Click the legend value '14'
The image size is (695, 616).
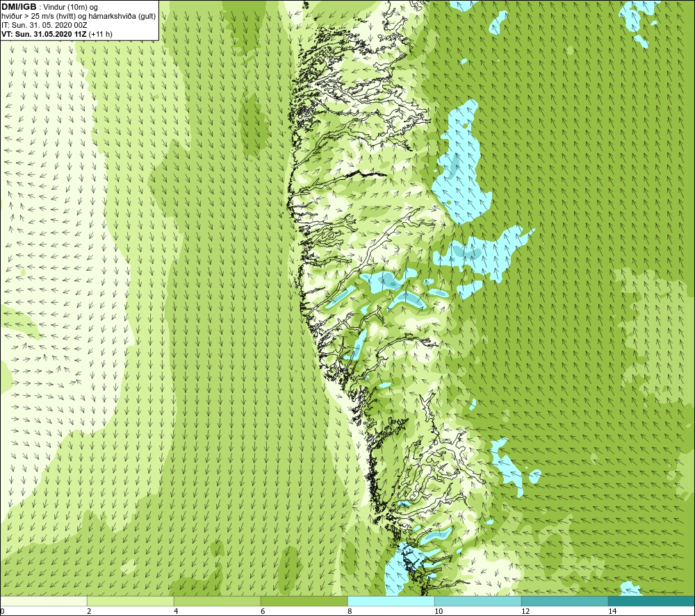point(612,611)
